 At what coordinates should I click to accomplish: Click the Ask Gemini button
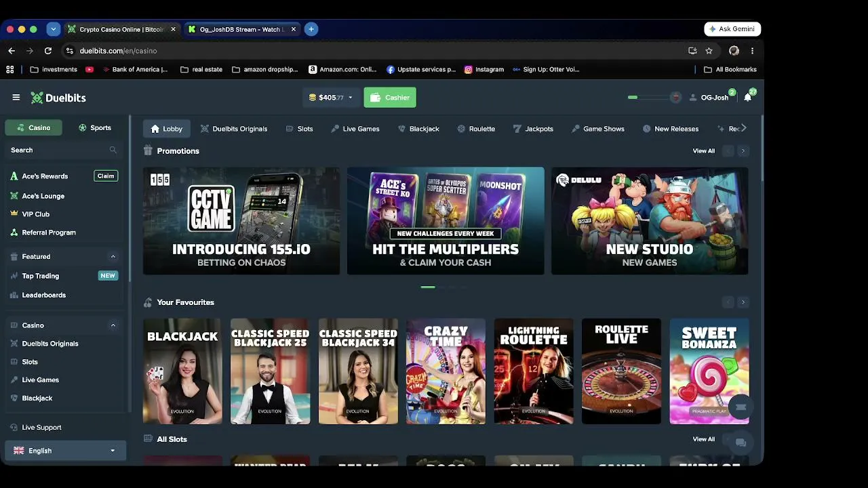pos(732,29)
